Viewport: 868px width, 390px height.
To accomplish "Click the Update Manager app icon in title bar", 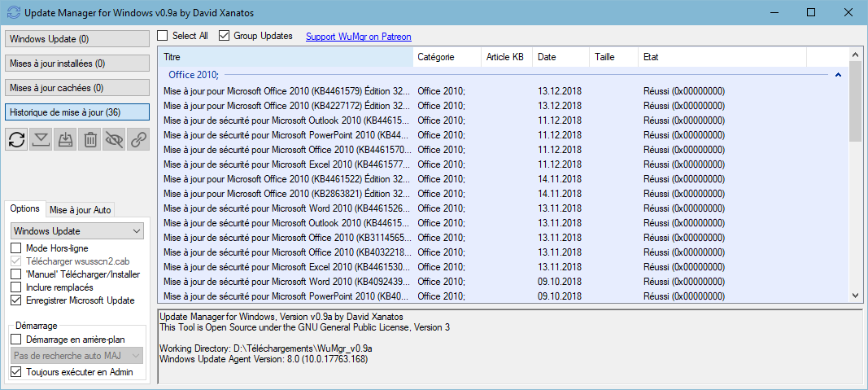I will click(13, 11).
